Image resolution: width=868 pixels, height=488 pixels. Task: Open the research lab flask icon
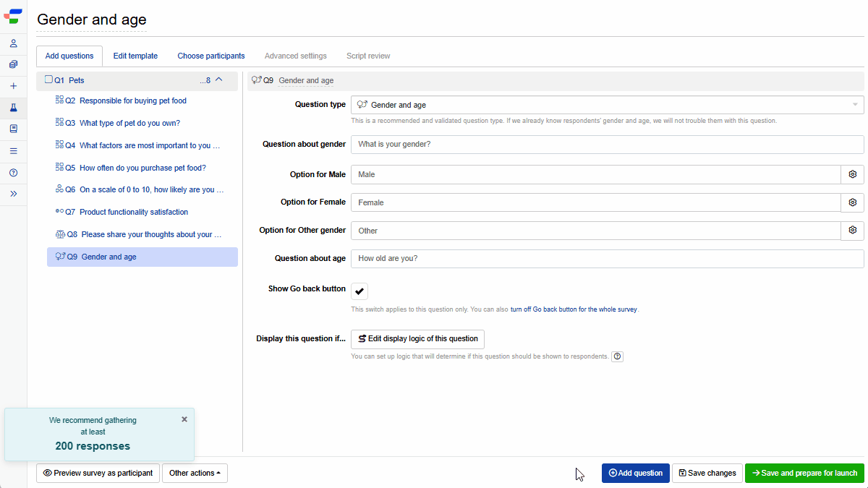tap(13, 107)
